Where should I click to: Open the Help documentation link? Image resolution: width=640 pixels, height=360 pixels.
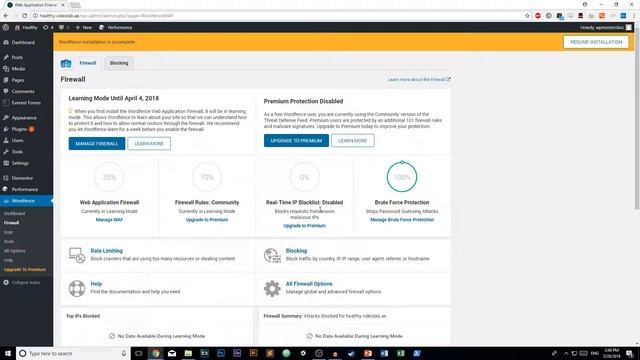(96, 284)
